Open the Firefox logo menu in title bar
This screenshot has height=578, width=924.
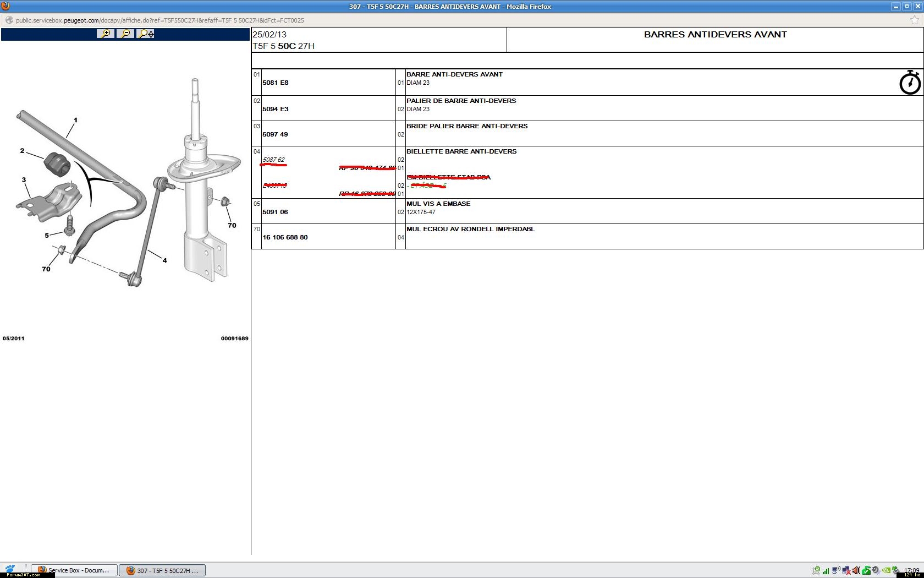click(5, 6)
